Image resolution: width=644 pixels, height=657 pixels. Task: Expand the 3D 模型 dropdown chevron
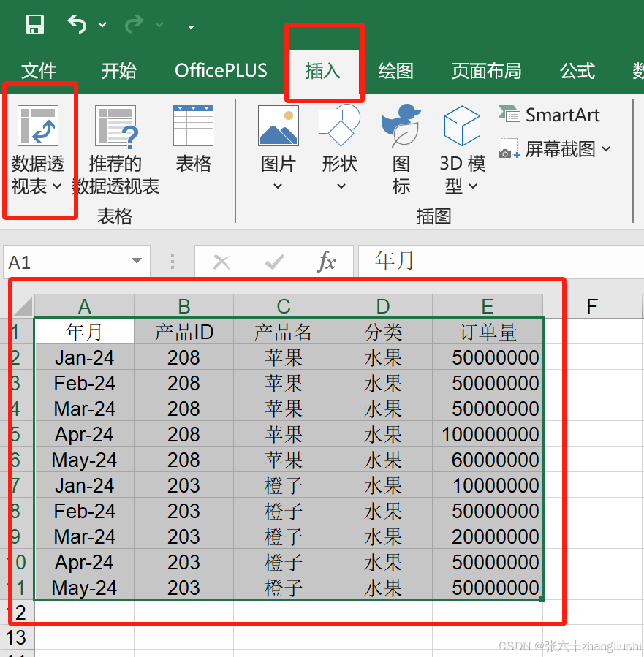tap(473, 186)
